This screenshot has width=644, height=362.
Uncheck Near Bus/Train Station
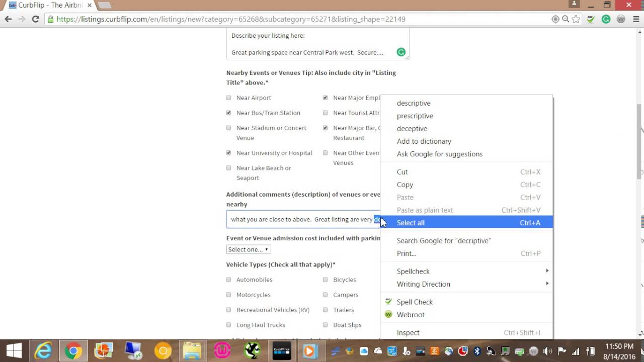(x=229, y=113)
